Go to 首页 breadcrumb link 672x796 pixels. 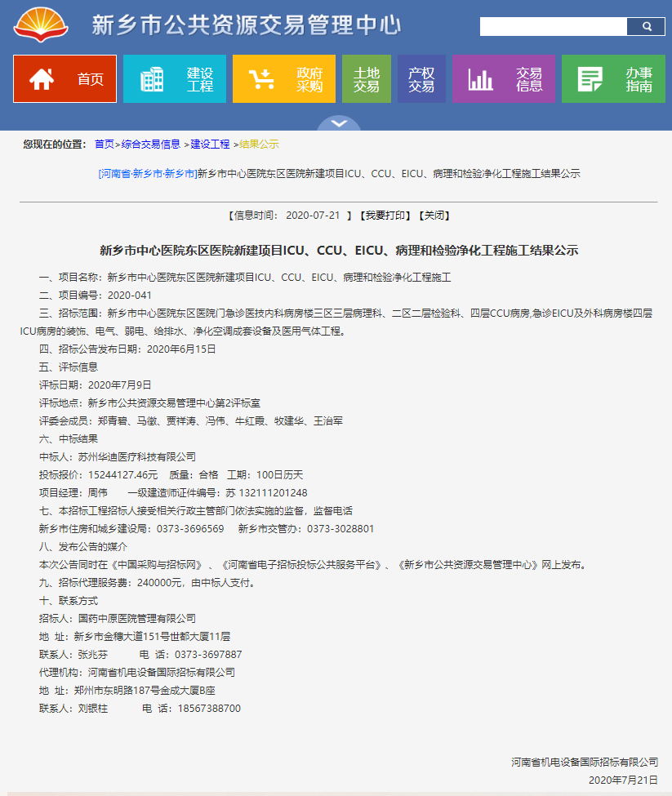(105, 145)
